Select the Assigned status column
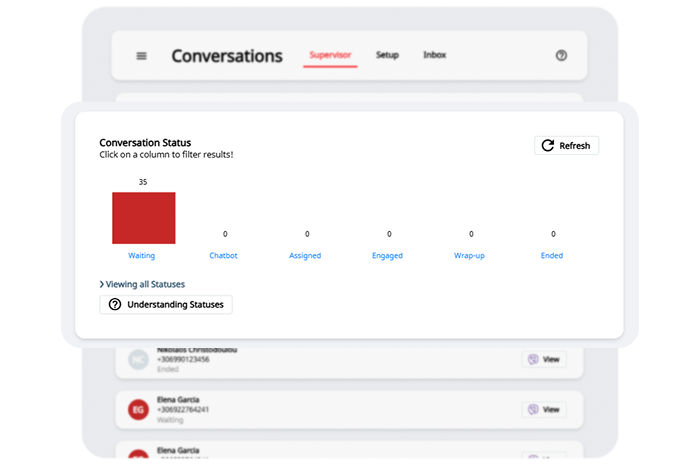This screenshot has height=464, width=700. (x=305, y=256)
